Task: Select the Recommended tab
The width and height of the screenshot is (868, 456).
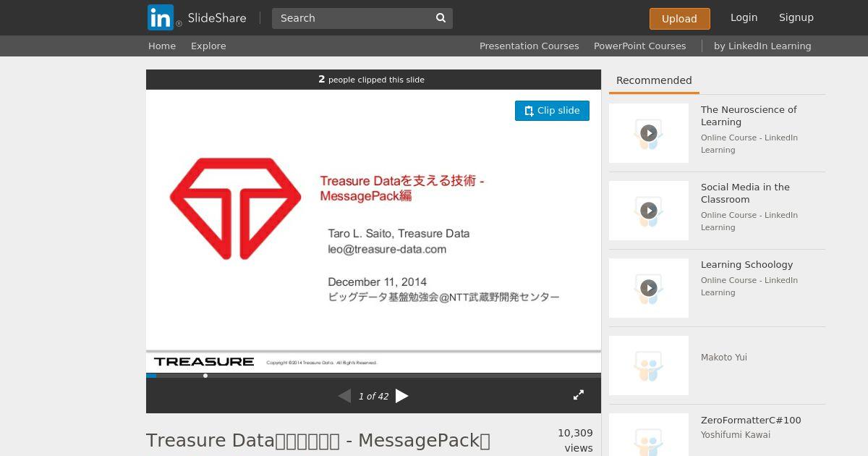Action: pos(654,80)
